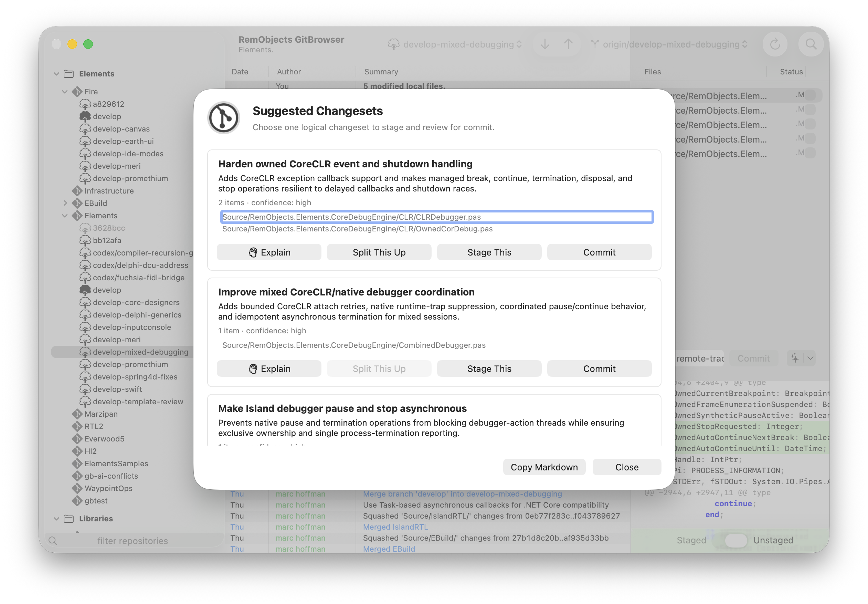Click the search magnifier toolbar icon
The image size is (868, 604).
(x=810, y=44)
